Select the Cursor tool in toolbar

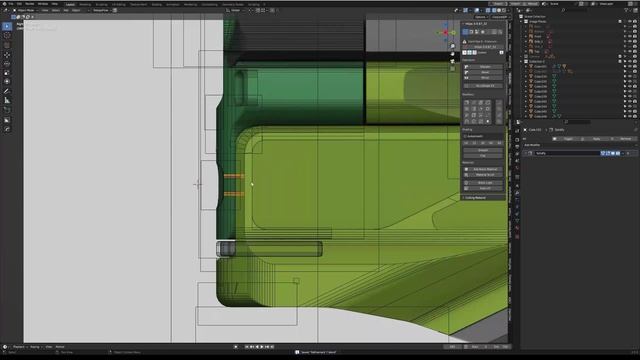(7, 36)
